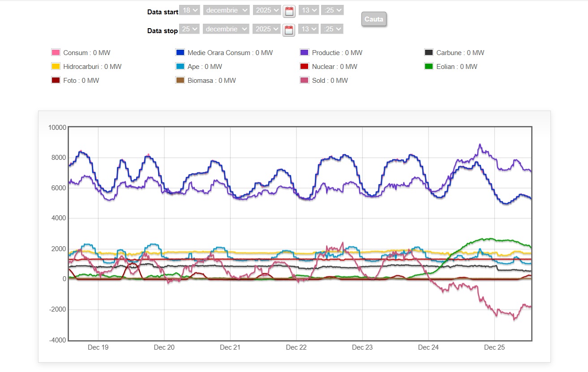Screen dimensions: 588x372
Task: Click the red Nuclear color swatch
Action: coord(305,67)
